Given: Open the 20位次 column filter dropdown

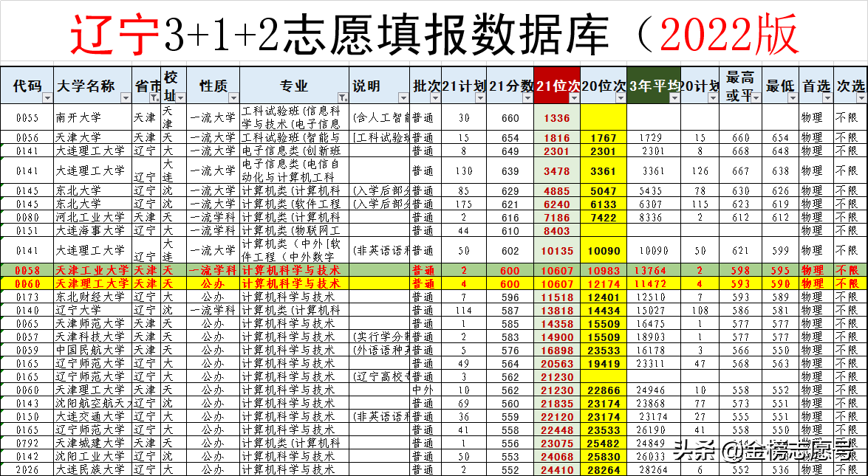Looking at the screenshot, I should point(621,98).
